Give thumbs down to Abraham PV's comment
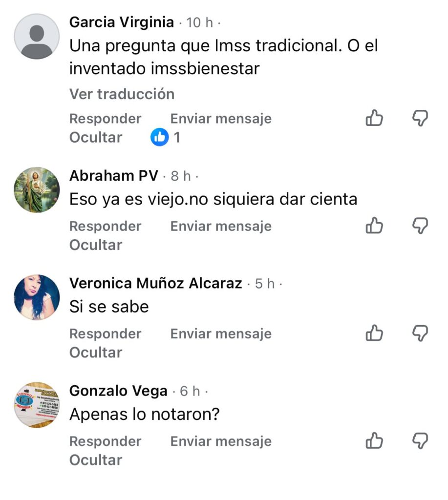Screen dimensions: 448x500 pyautogui.click(x=420, y=226)
